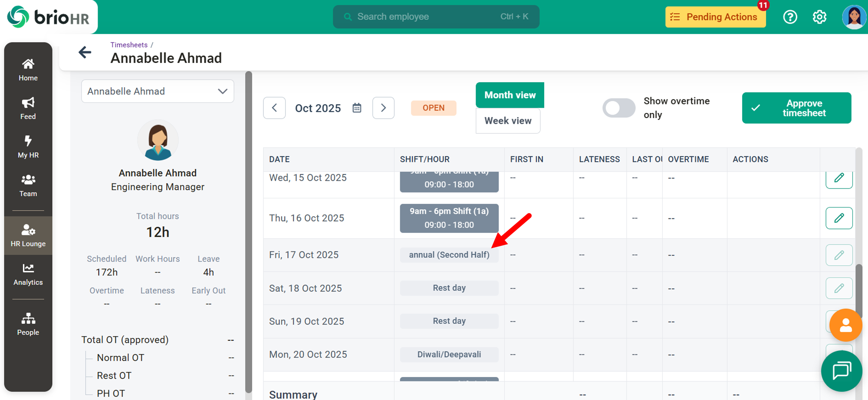Open the Home page from sidebar

tap(28, 70)
